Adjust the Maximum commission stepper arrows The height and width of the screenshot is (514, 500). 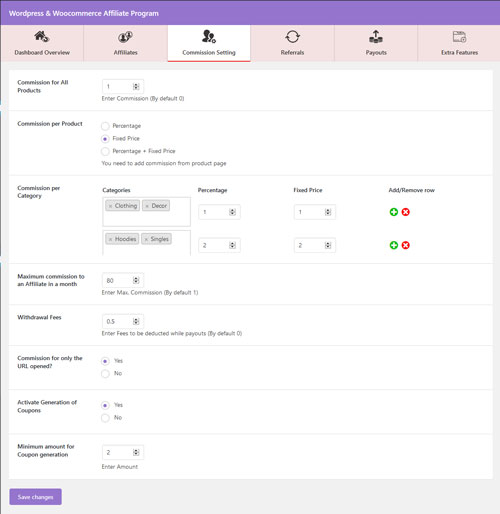pos(136,281)
